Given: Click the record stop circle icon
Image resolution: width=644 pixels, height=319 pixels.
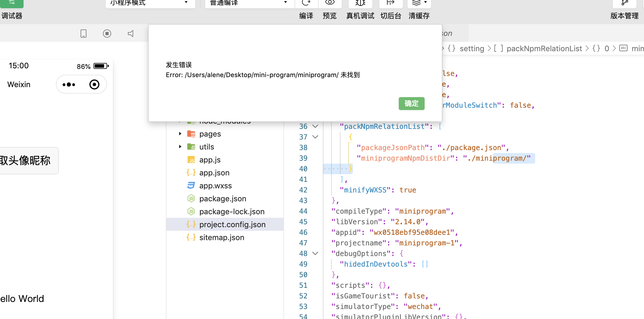Looking at the screenshot, I should click(x=107, y=34).
